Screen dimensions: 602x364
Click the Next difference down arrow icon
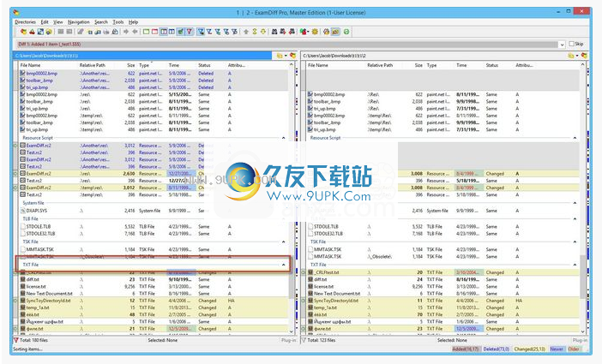tap(263, 32)
